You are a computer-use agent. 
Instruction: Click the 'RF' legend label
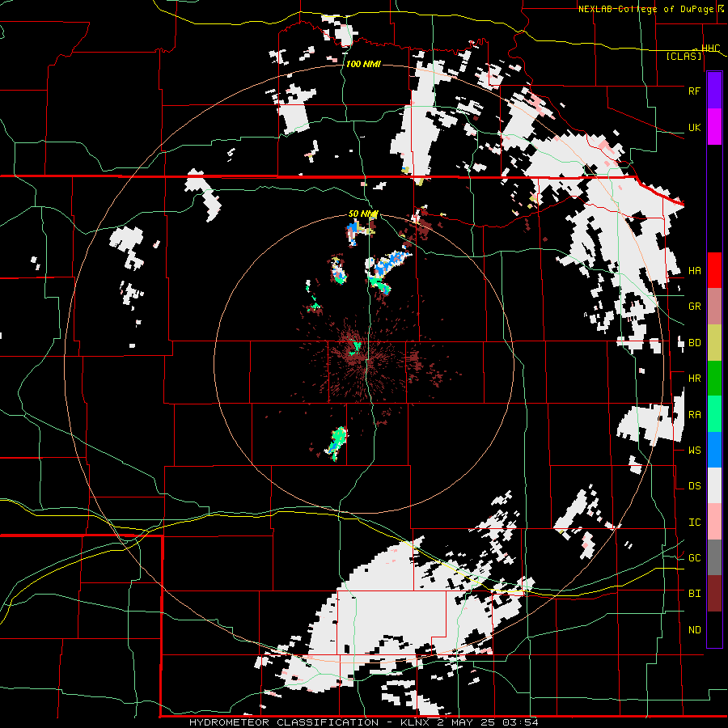(x=694, y=91)
